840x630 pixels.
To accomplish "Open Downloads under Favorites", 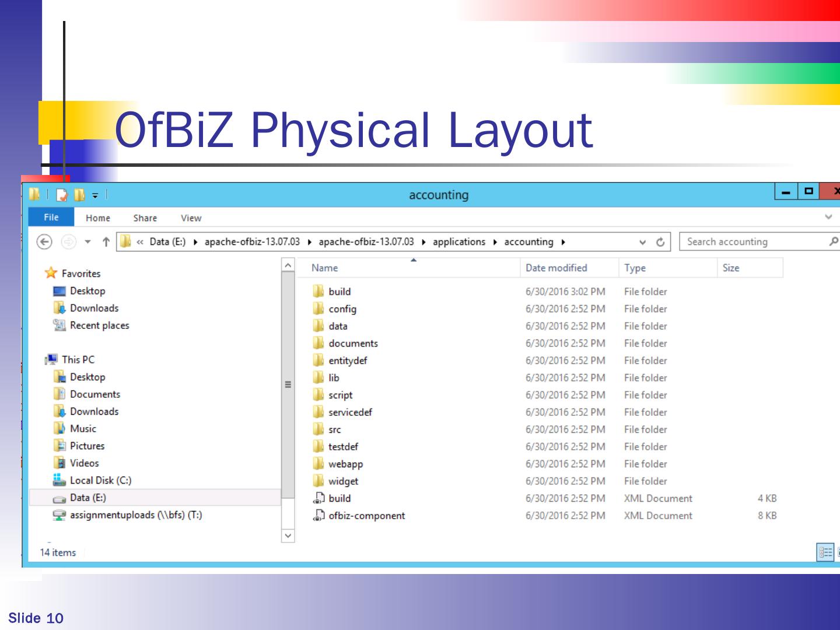I will point(94,308).
